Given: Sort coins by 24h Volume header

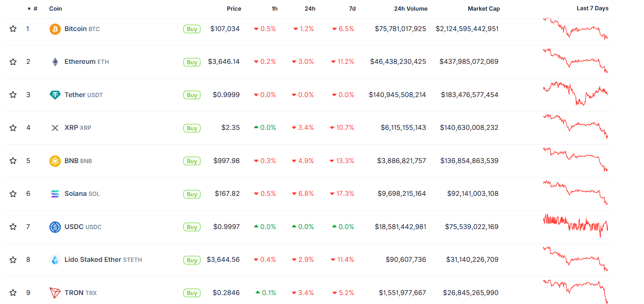Looking at the screenshot, I should [x=411, y=9].
